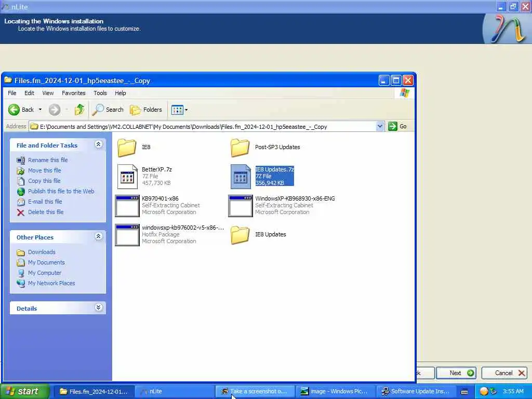Expand the Details panel
This screenshot has height=399, width=532.
click(98, 308)
